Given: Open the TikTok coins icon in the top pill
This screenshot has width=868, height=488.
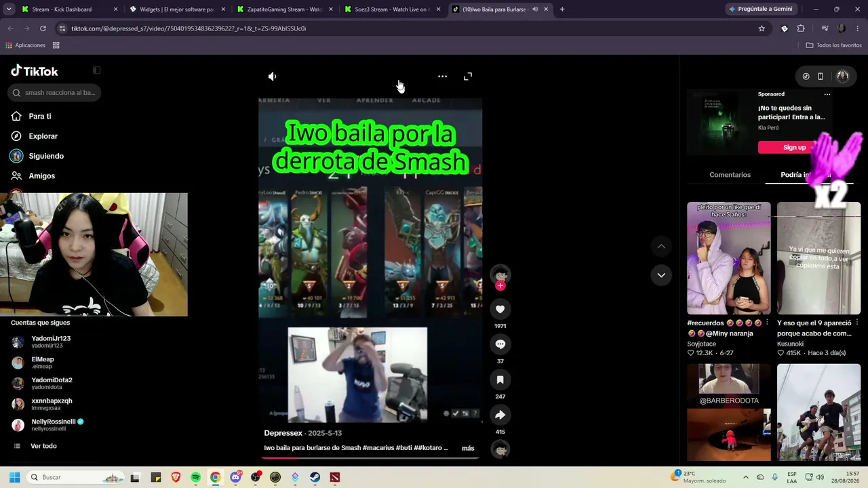Looking at the screenshot, I should pyautogui.click(x=806, y=77).
